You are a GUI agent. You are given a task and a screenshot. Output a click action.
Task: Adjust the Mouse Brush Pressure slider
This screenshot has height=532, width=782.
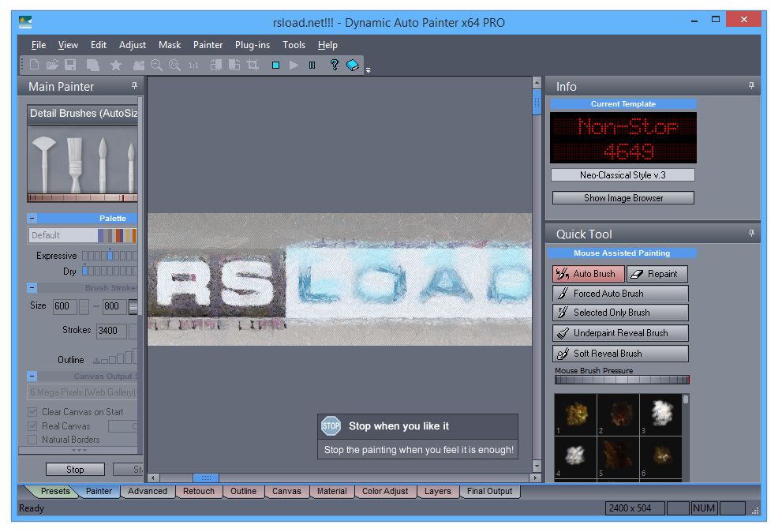[x=621, y=380]
